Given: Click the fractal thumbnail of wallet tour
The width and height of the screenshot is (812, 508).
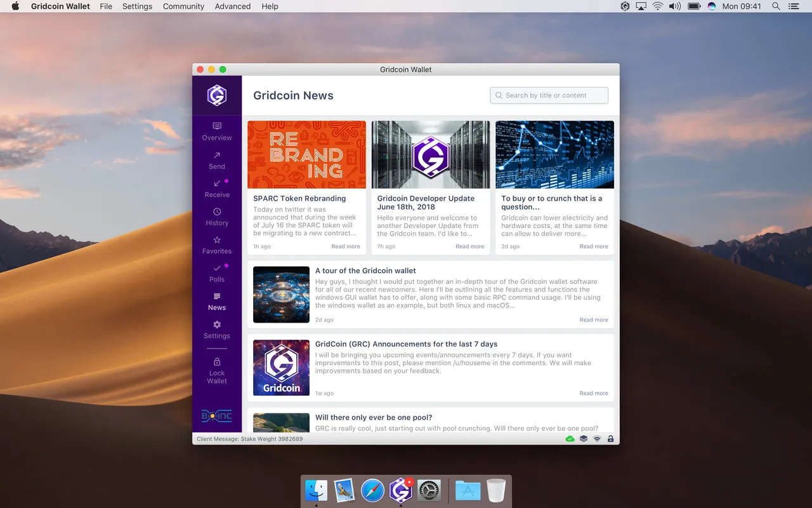Looking at the screenshot, I should [281, 295].
